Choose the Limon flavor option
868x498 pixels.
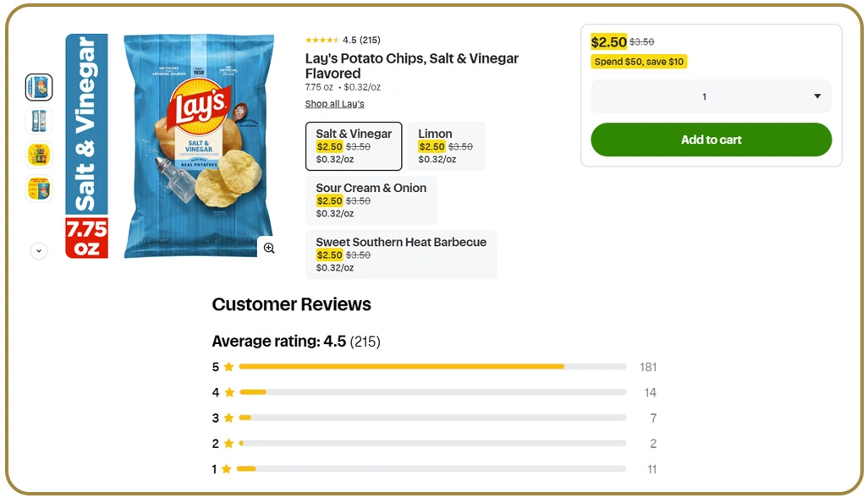[x=446, y=146]
